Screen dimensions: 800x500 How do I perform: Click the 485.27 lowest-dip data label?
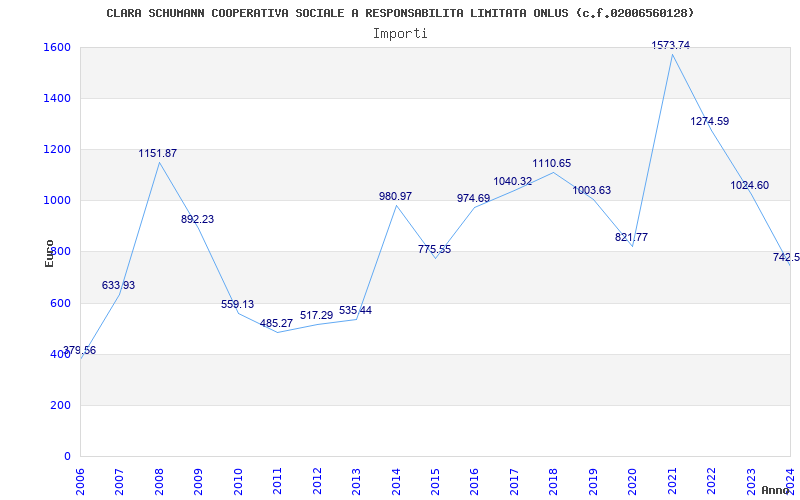[276, 323]
